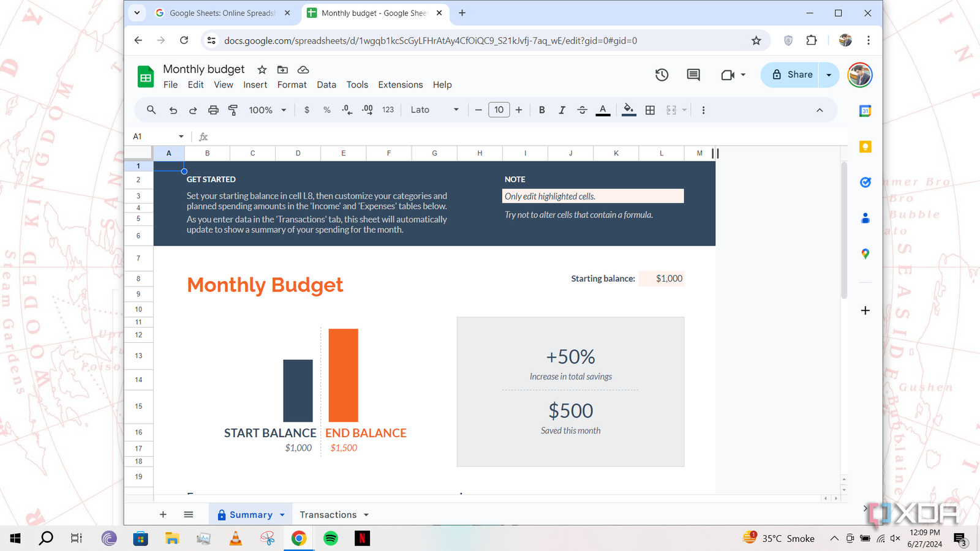Image resolution: width=980 pixels, height=551 pixels.
Task: Open the Transactions tab menu arrow
Action: (x=366, y=515)
